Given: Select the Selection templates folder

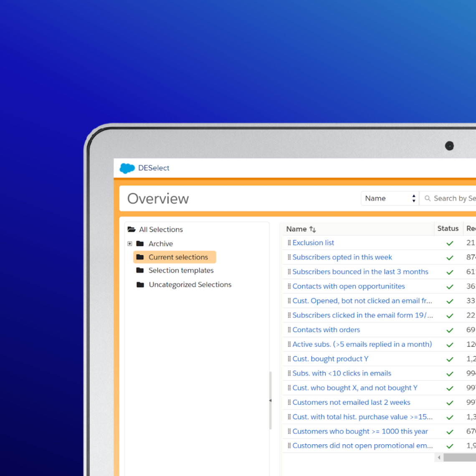Looking at the screenshot, I should pyautogui.click(x=181, y=271).
